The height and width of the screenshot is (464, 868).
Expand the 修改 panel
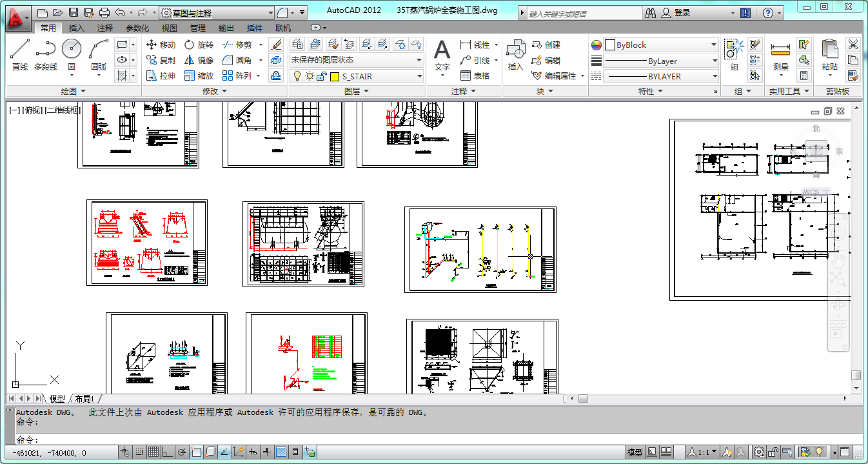tap(215, 92)
